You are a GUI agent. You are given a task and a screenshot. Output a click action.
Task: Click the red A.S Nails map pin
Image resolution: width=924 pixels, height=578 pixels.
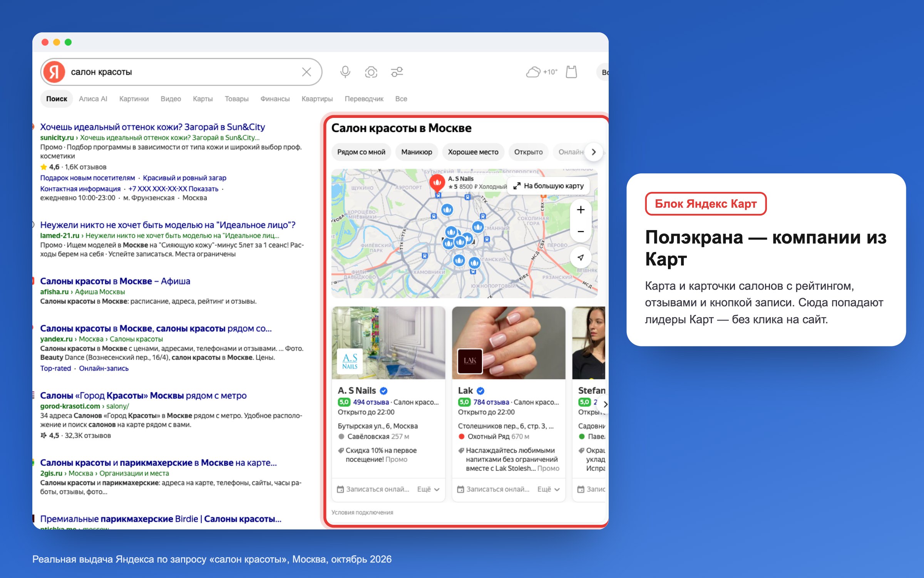pyautogui.click(x=437, y=183)
